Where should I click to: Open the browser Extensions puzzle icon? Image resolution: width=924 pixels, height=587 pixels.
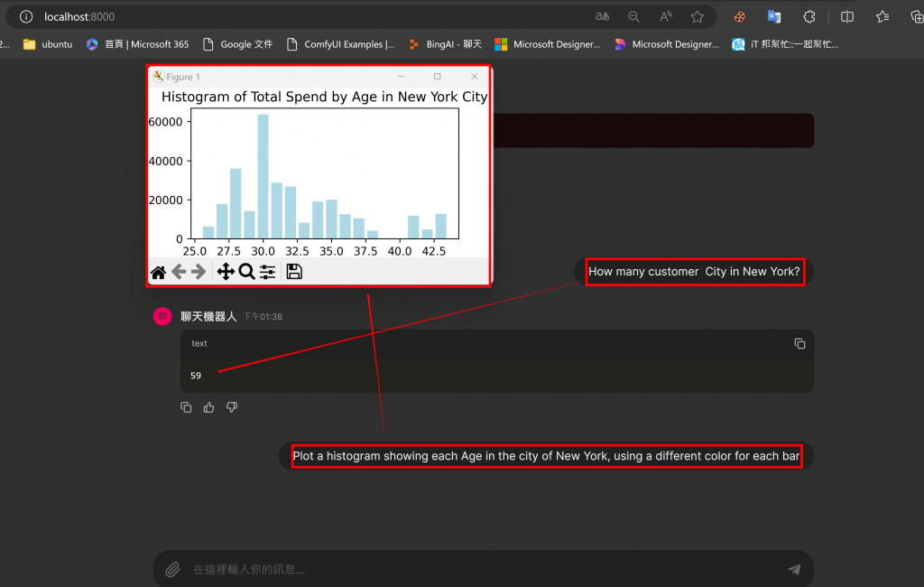point(809,16)
